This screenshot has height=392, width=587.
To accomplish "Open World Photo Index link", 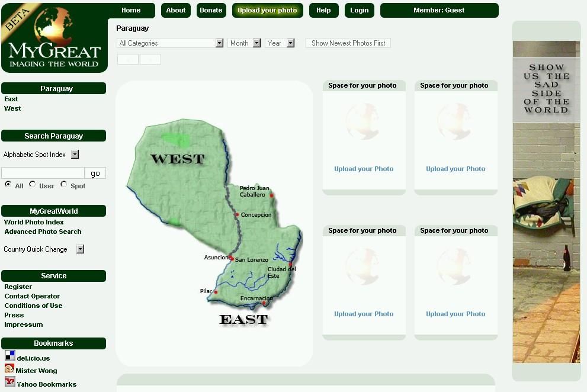I will [34, 222].
